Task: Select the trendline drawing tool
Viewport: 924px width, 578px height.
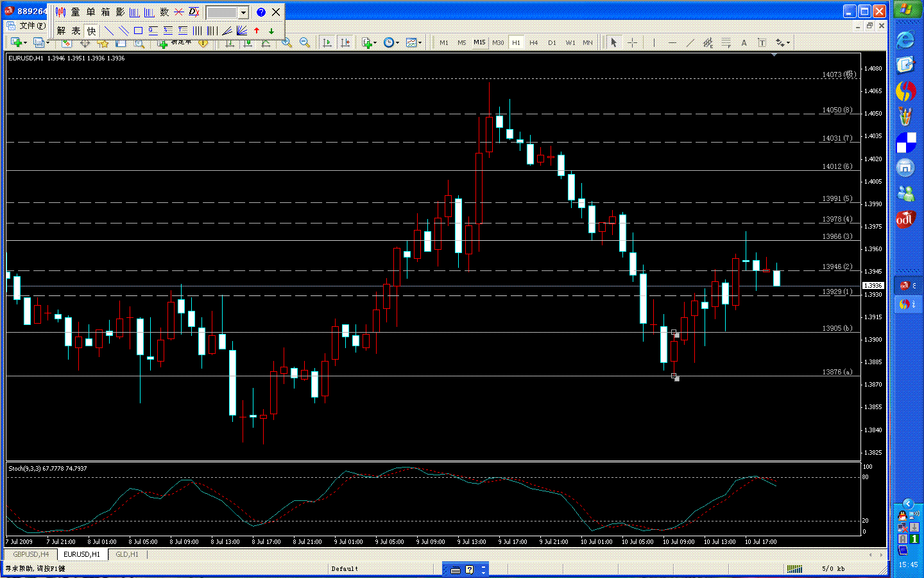Action: [690, 42]
